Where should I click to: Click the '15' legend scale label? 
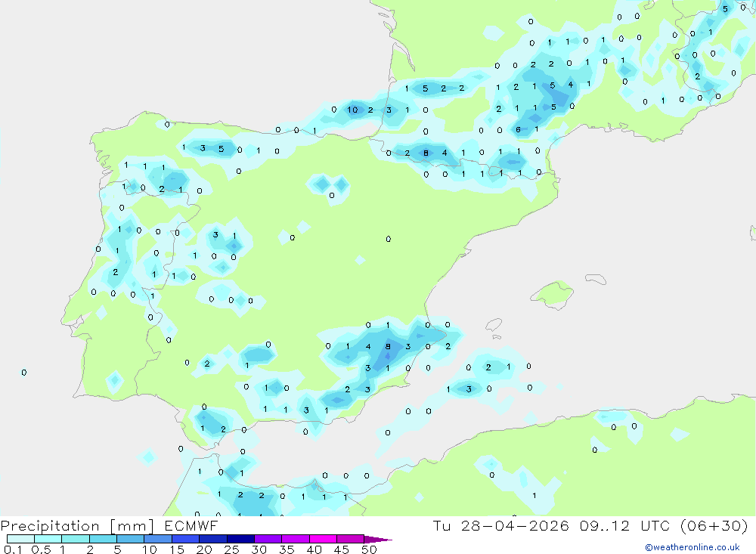click(x=177, y=549)
